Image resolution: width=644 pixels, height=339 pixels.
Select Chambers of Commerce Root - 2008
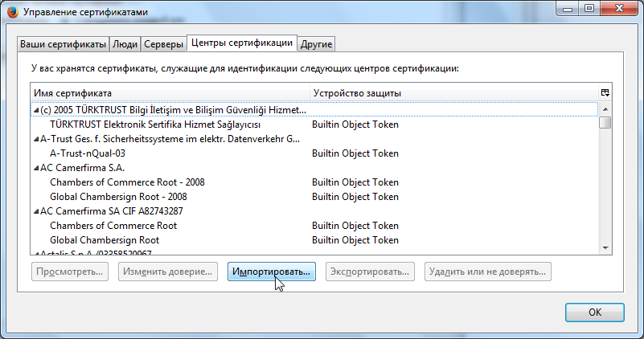tap(127, 182)
